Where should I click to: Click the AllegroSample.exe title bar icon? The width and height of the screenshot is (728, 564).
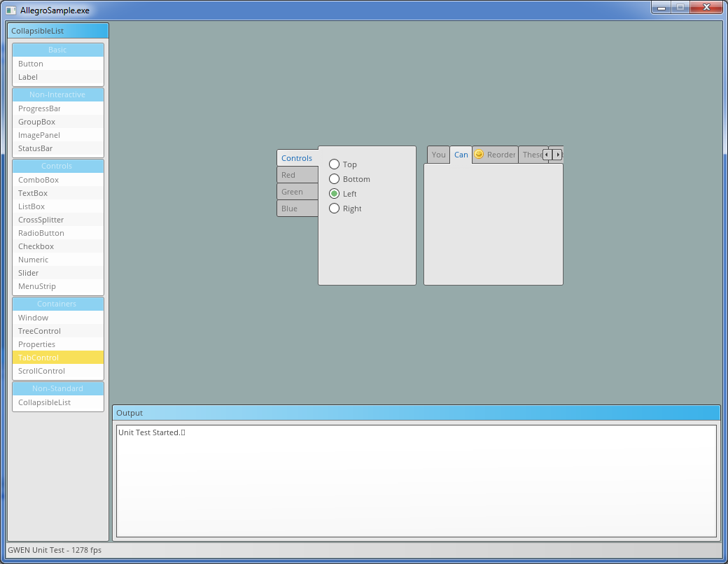11,10
